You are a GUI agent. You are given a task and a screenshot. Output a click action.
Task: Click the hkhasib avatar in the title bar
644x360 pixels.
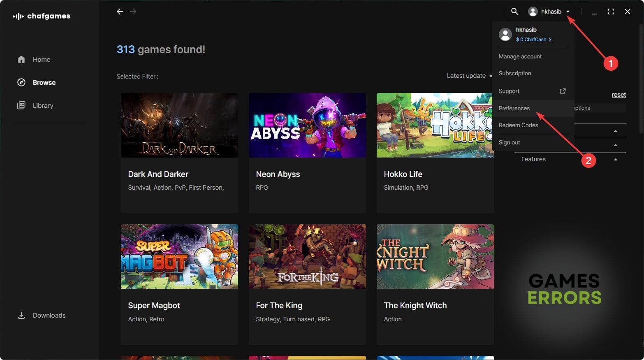point(533,12)
